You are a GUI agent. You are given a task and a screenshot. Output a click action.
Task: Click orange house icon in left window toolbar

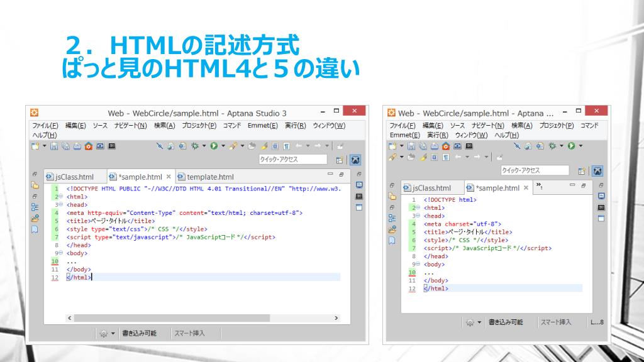[88, 146]
